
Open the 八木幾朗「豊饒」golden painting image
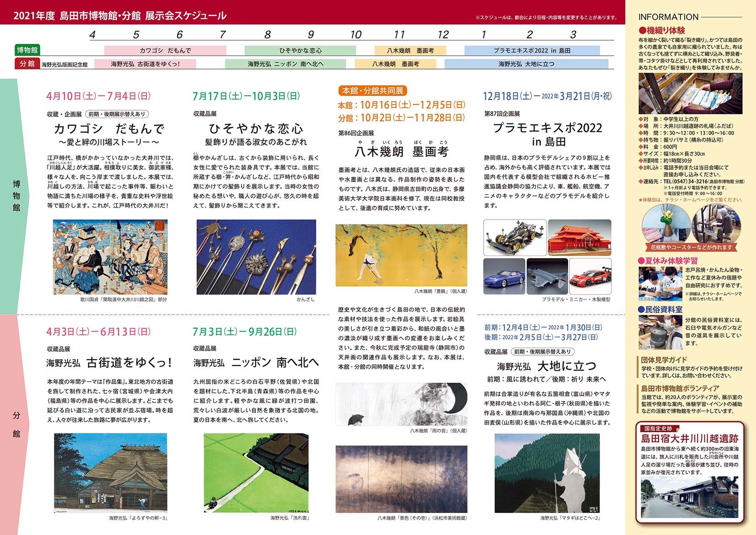coord(401,255)
